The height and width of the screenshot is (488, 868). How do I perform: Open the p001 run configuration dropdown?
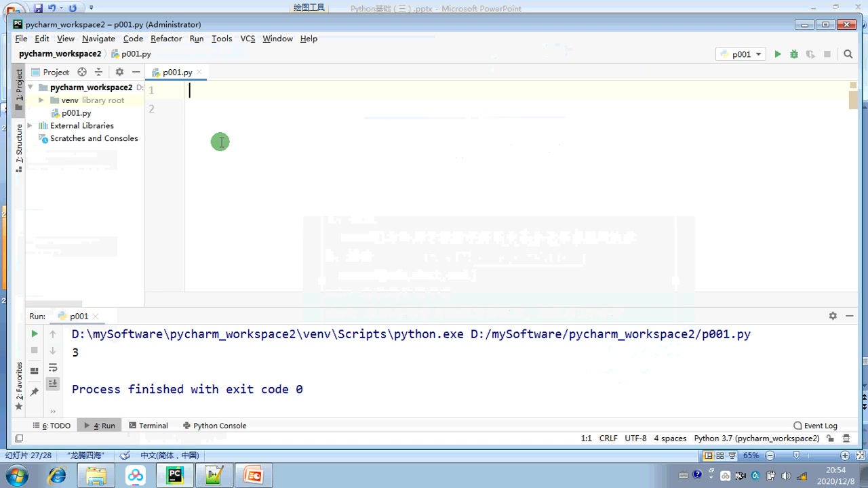[x=741, y=54]
